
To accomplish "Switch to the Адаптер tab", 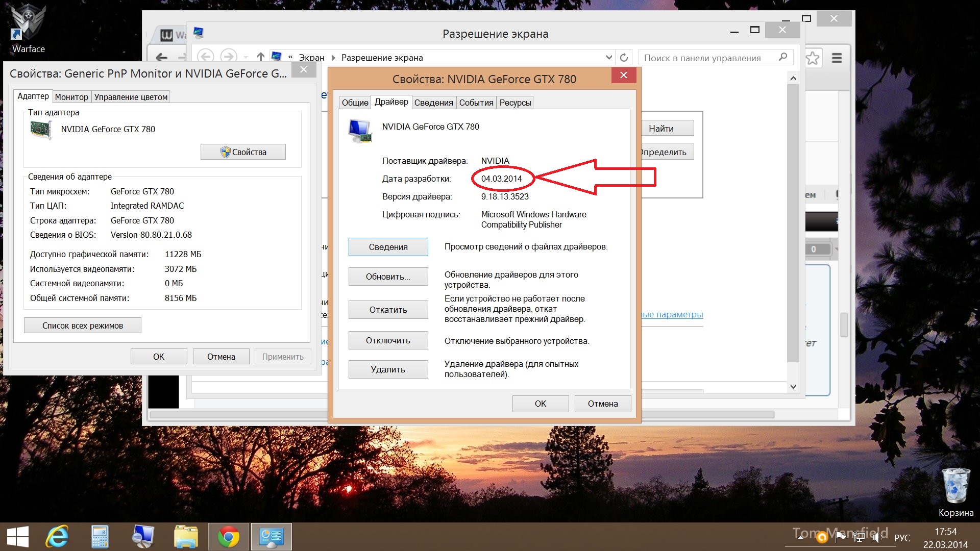I will tap(33, 96).
